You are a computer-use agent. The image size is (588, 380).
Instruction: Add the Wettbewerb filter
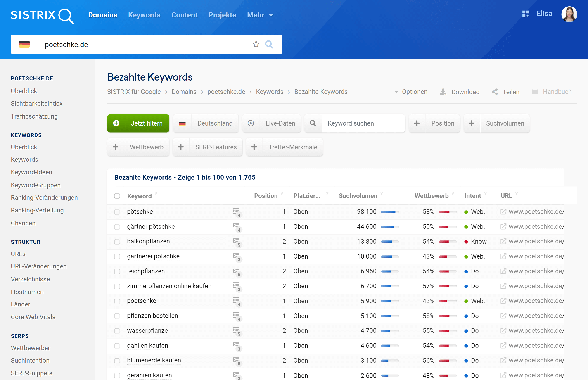pos(138,147)
